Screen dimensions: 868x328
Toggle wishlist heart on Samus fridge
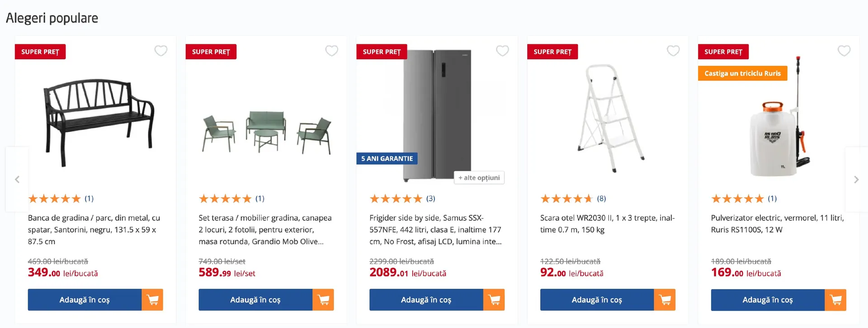click(x=502, y=51)
